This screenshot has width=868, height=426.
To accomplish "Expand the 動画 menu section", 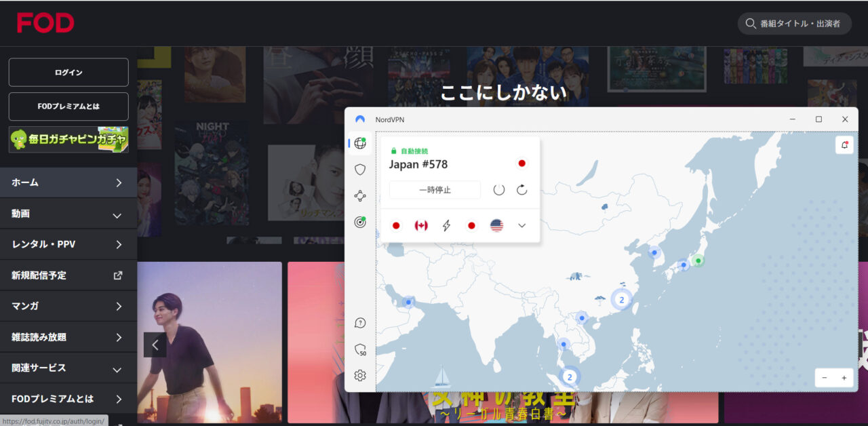I will pyautogui.click(x=68, y=214).
